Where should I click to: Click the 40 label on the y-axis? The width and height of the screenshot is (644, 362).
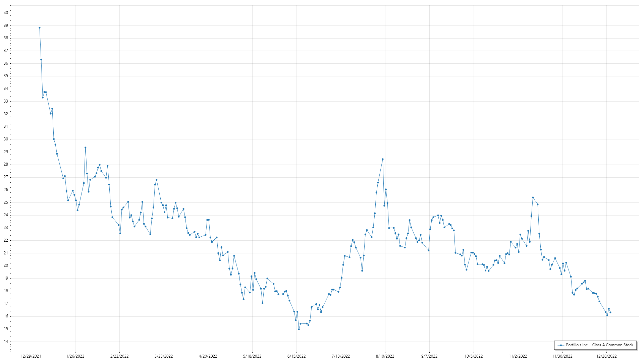click(6, 13)
